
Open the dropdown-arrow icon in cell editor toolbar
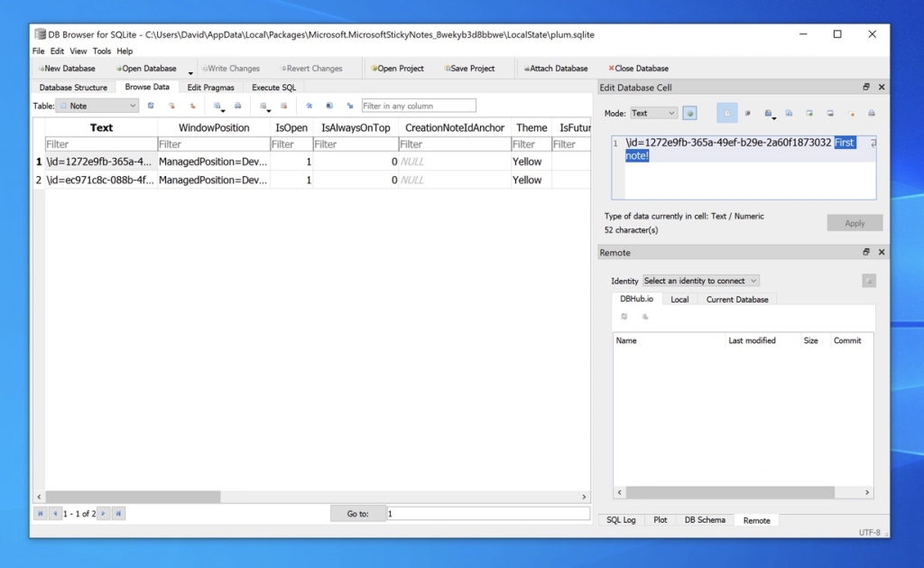click(x=769, y=114)
